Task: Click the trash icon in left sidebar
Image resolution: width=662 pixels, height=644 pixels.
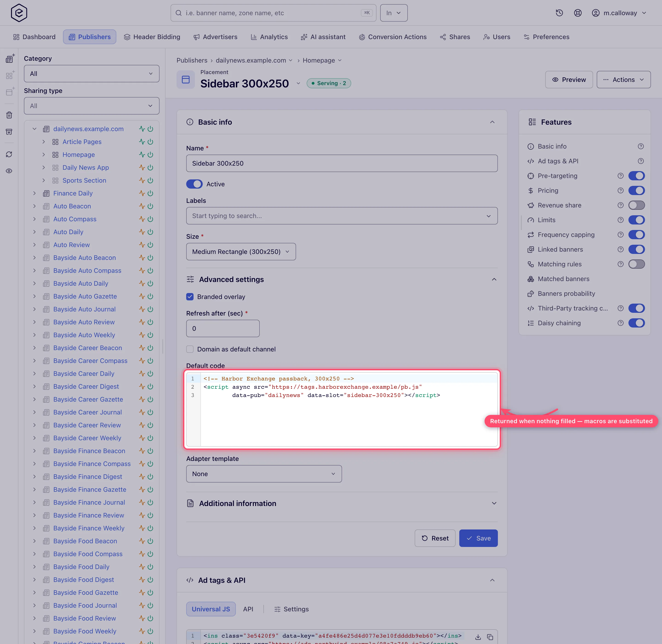Action: [9, 115]
